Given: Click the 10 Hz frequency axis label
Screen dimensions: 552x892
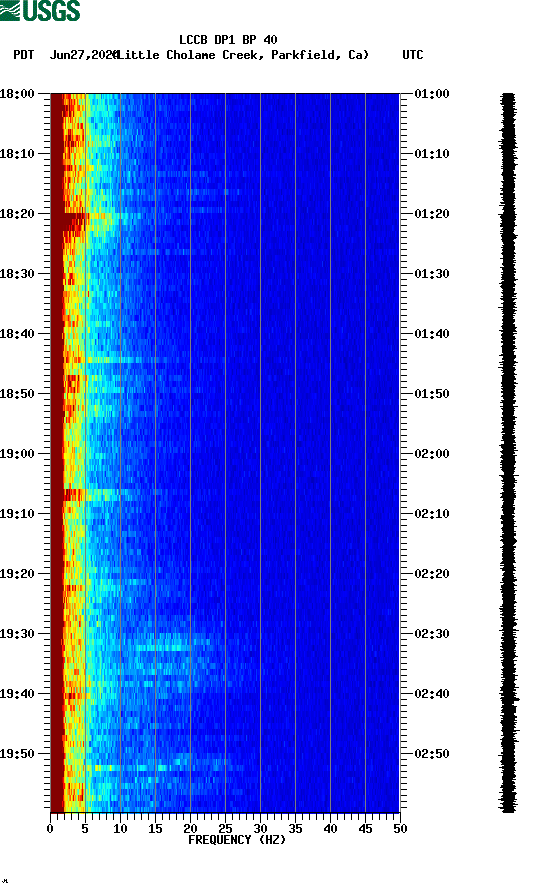Looking at the screenshot, I should point(120,829).
